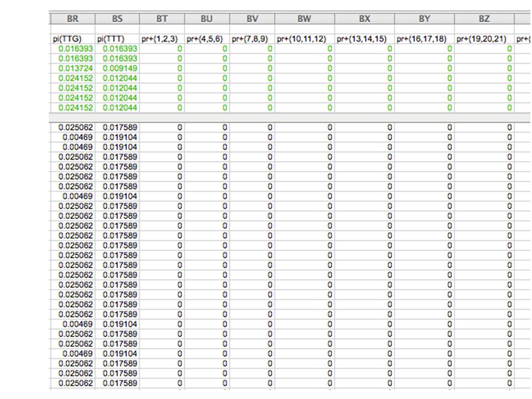The image size is (532, 399).
Task: Select column header BX
Action: point(365,19)
